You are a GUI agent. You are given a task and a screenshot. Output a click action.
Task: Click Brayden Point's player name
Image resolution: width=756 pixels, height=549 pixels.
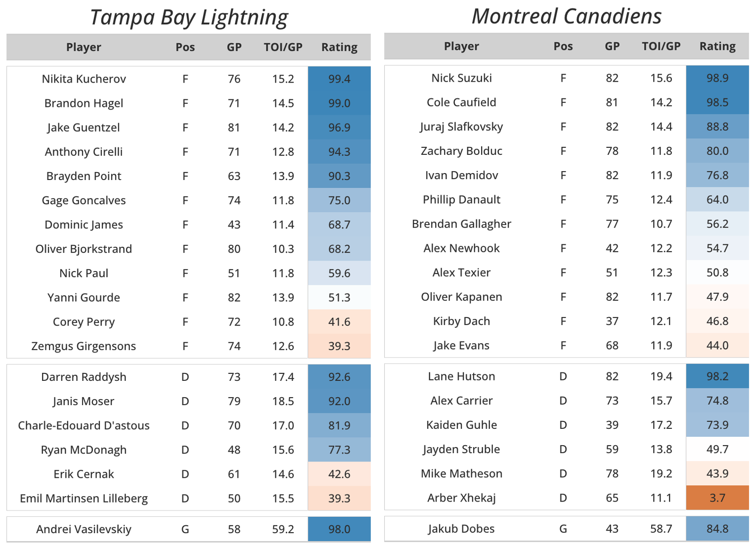click(84, 176)
